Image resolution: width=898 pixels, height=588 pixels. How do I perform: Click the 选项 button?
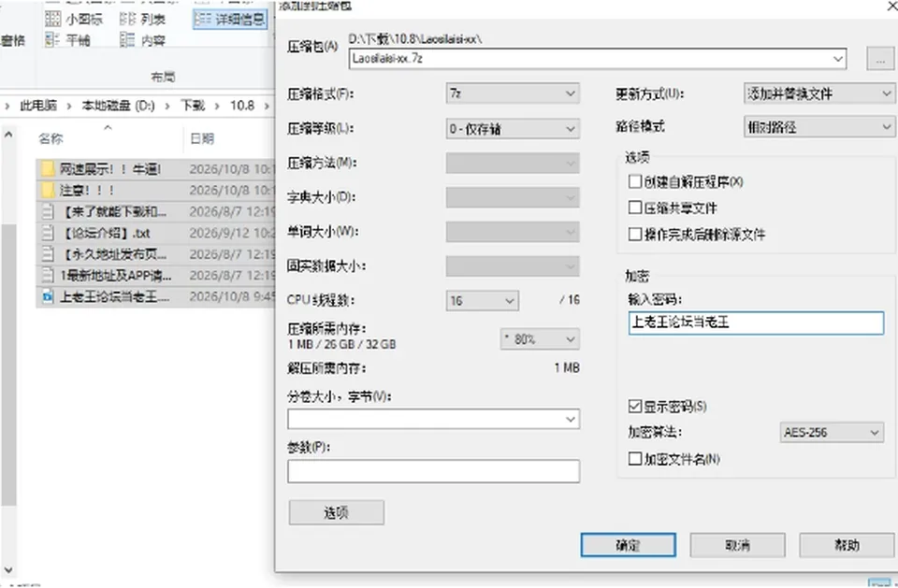(x=336, y=512)
